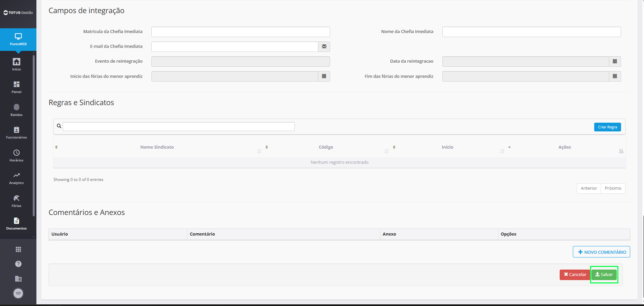
Task: Open calendar for Início das férias do menor aprendiz
Action: (324, 76)
